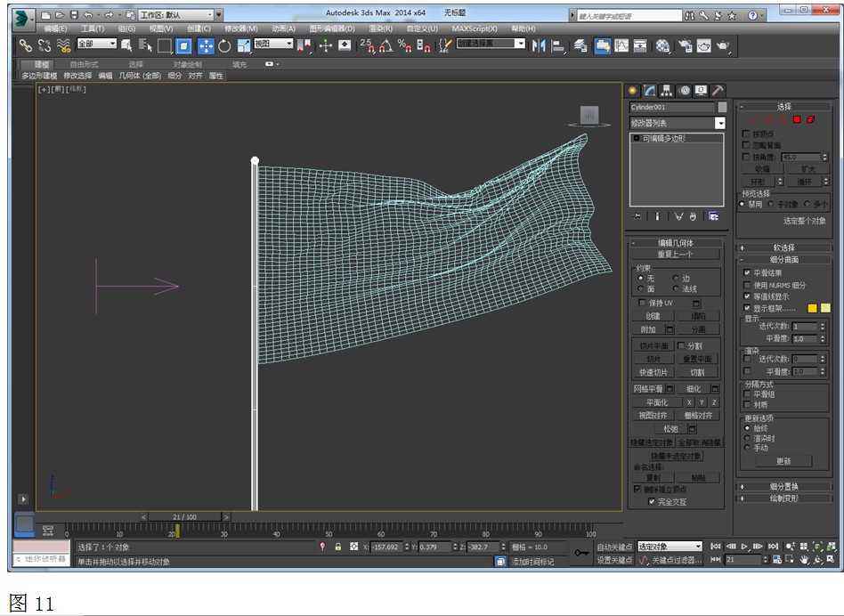The width and height of the screenshot is (844, 616).
Task: Click the 切片平面 button
Action: point(653,346)
